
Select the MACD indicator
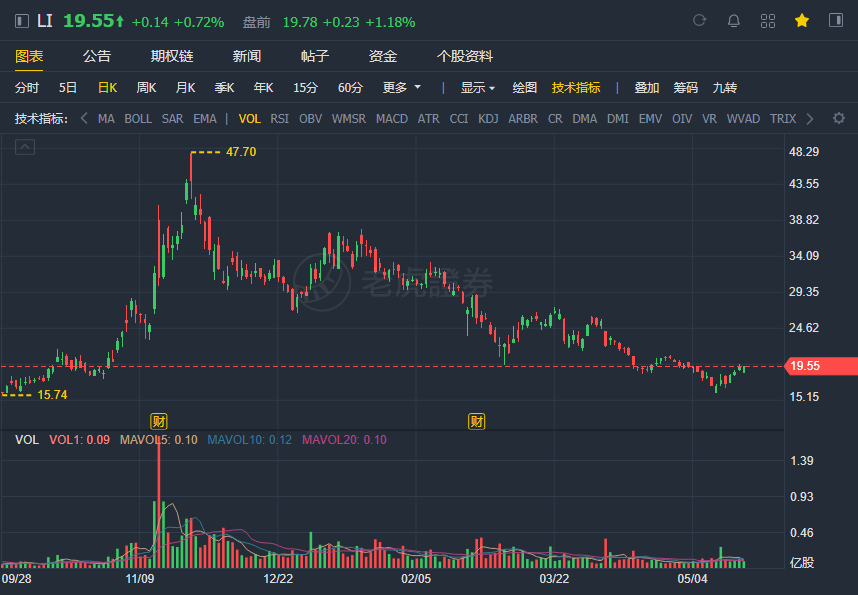(x=392, y=119)
